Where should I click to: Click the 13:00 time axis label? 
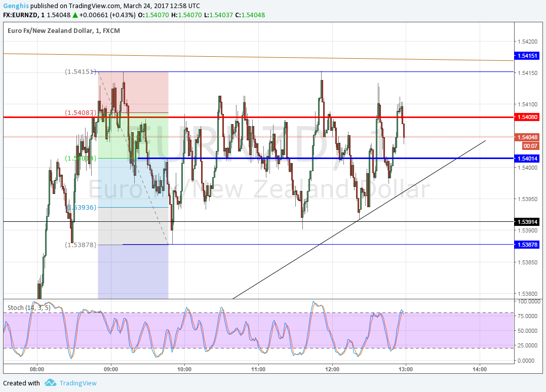406,369
